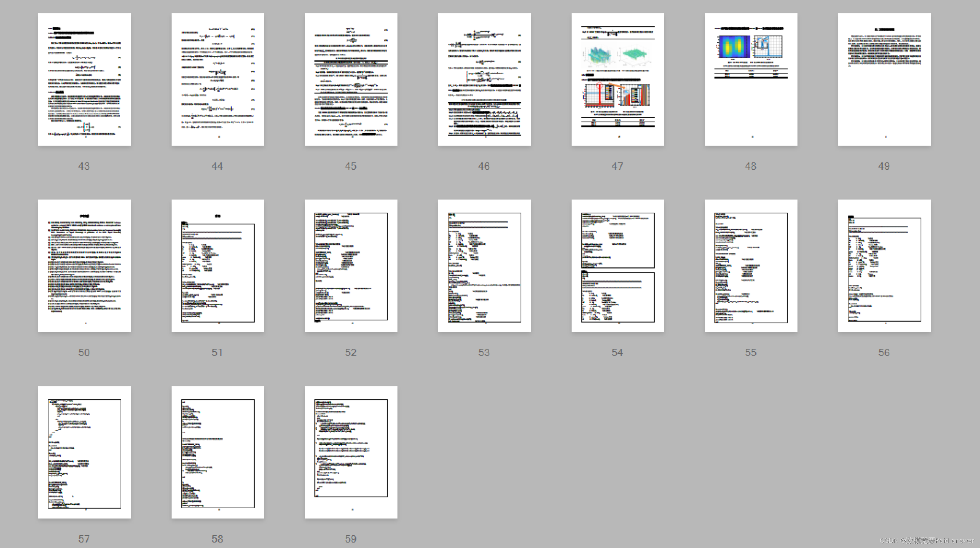980x548 pixels.
Task: Click page number label 47
Action: pyautogui.click(x=618, y=166)
